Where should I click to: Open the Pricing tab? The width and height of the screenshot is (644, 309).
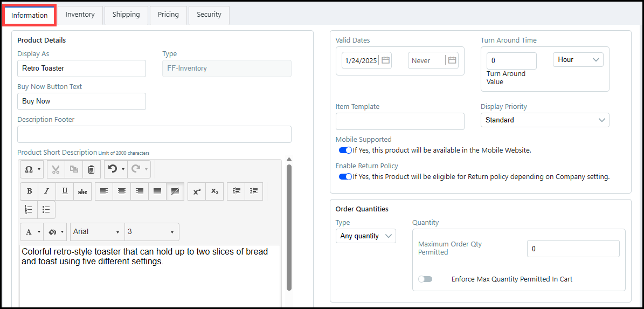click(x=168, y=15)
